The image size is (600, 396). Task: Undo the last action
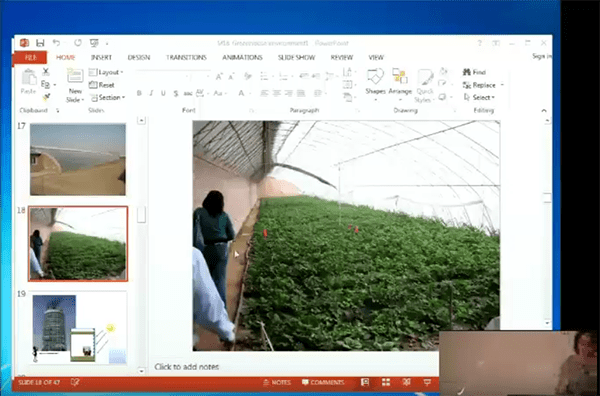coord(57,43)
